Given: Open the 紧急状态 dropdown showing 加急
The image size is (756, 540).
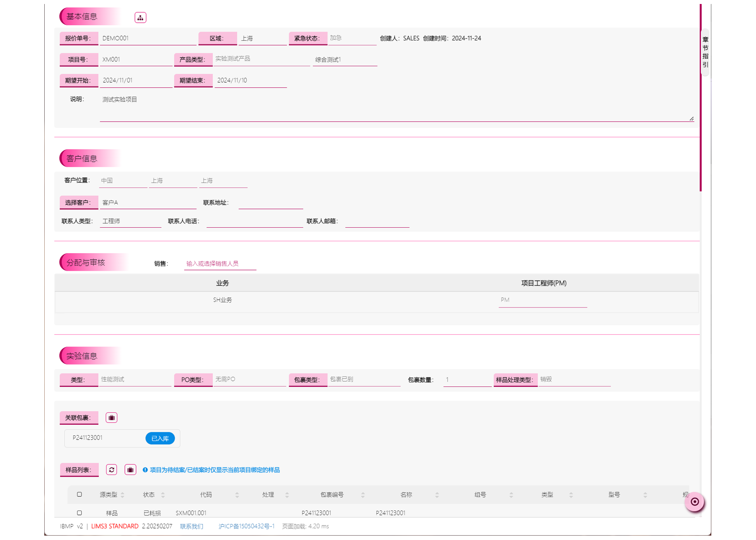Looking at the screenshot, I should 351,38.
